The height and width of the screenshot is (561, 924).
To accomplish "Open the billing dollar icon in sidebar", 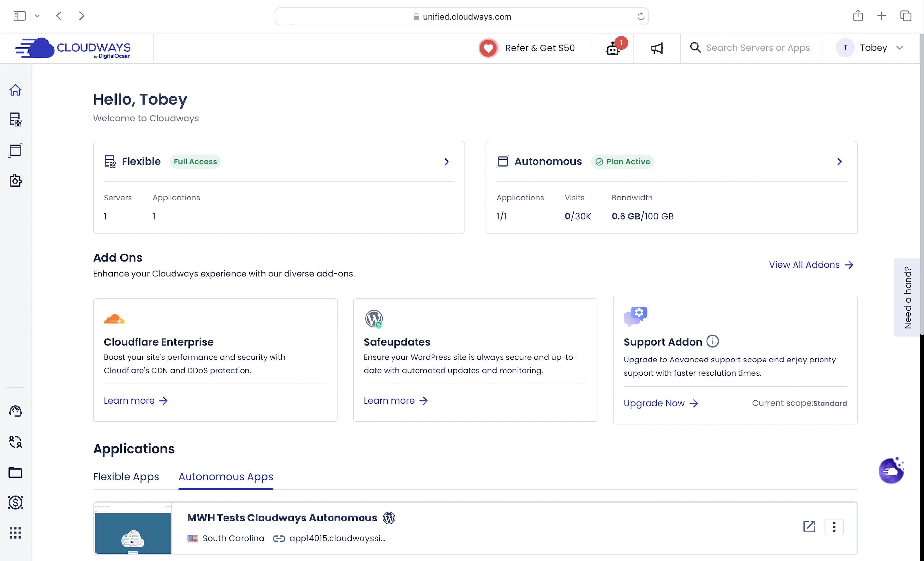I will 15,502.
